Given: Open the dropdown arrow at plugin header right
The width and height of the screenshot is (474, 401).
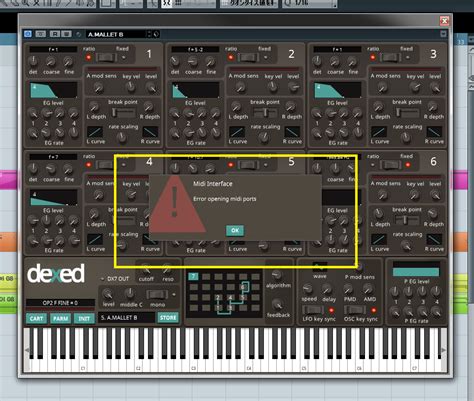Looking at the screenshot, I should [x=443, y=34].
